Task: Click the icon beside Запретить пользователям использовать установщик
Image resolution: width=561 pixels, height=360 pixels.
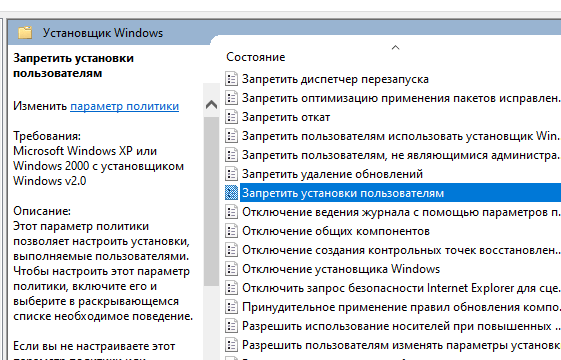Action: coord(231,136)
